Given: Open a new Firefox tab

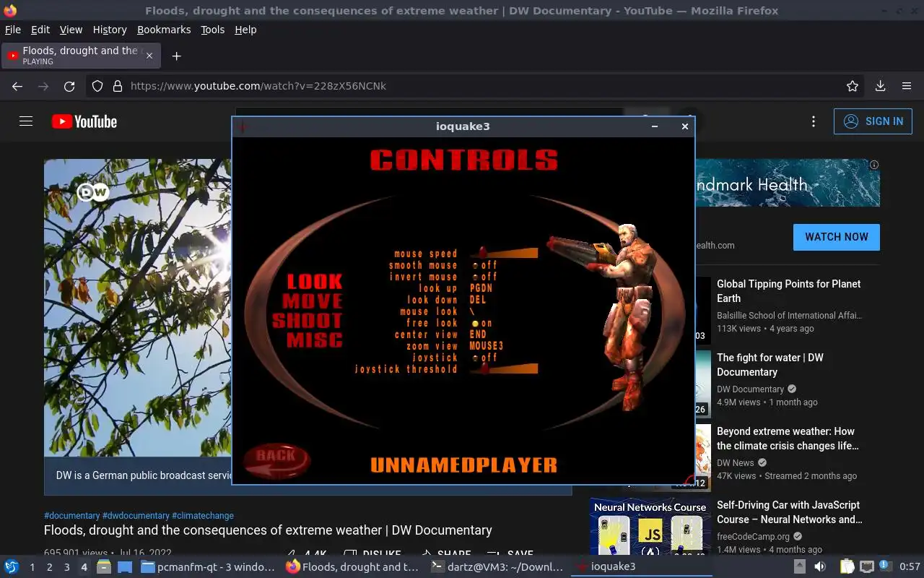Looking at the screenshot, I should [x=176, y=56].
